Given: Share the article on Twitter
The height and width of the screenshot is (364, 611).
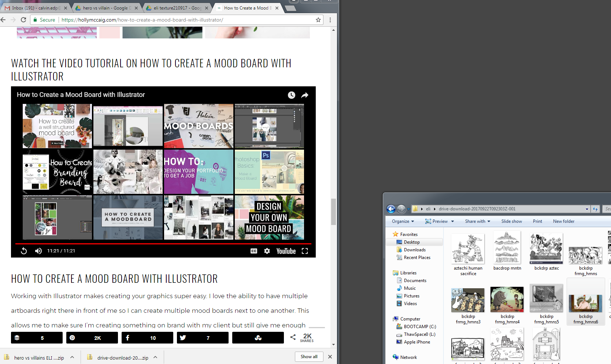Looking at the screenshot, I should (x=203, y=338).
